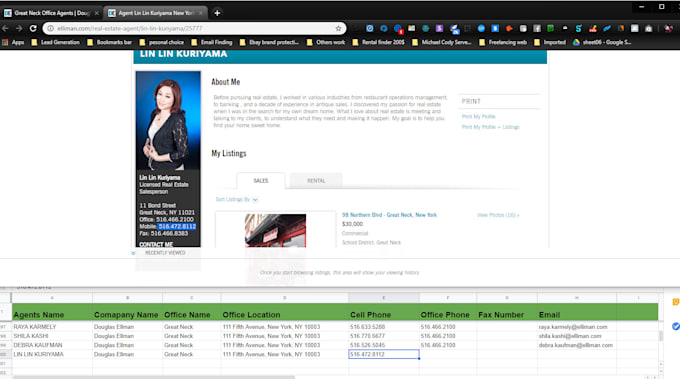The width and height of the screenshot is (680, 379).
Task: Select the RAYA KARMELY cell
Action: (x=52, y=327)
